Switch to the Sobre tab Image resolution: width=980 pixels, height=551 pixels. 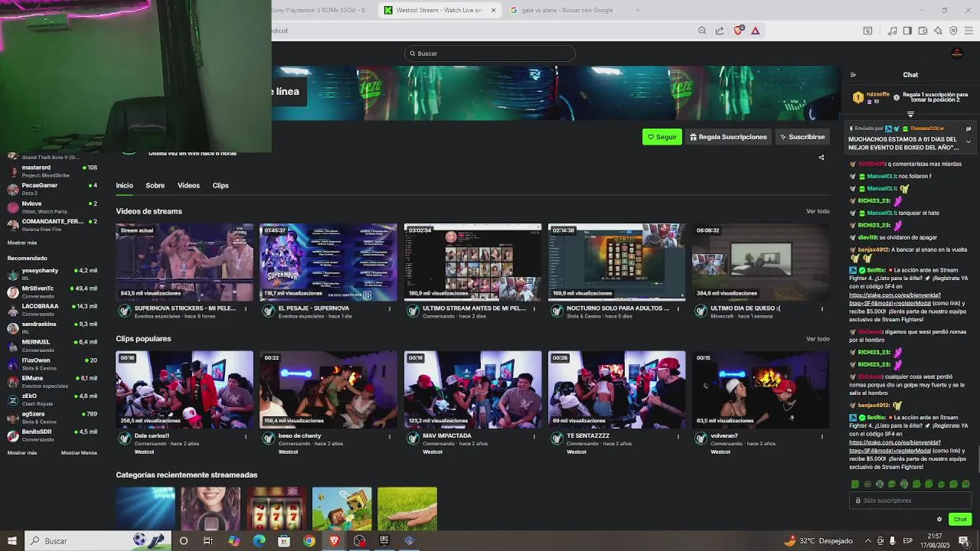[x=155, y=185]
